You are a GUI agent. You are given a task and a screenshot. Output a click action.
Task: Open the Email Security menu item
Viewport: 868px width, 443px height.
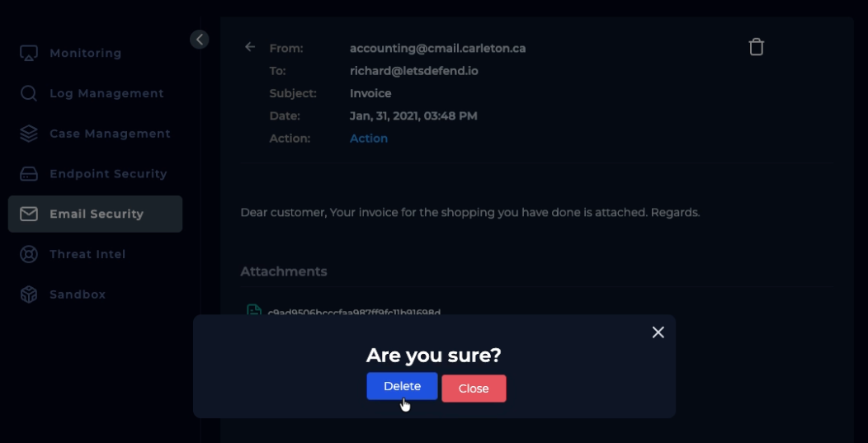[x=95, y=214]
